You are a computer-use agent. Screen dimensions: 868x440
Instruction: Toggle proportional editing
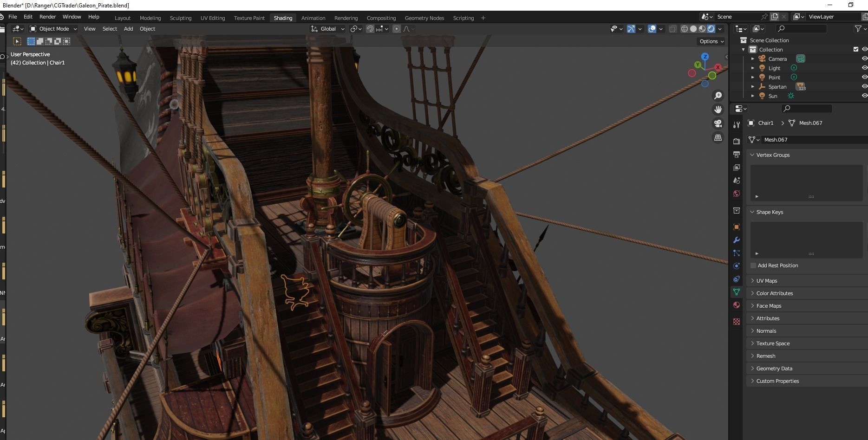[396, 29]
